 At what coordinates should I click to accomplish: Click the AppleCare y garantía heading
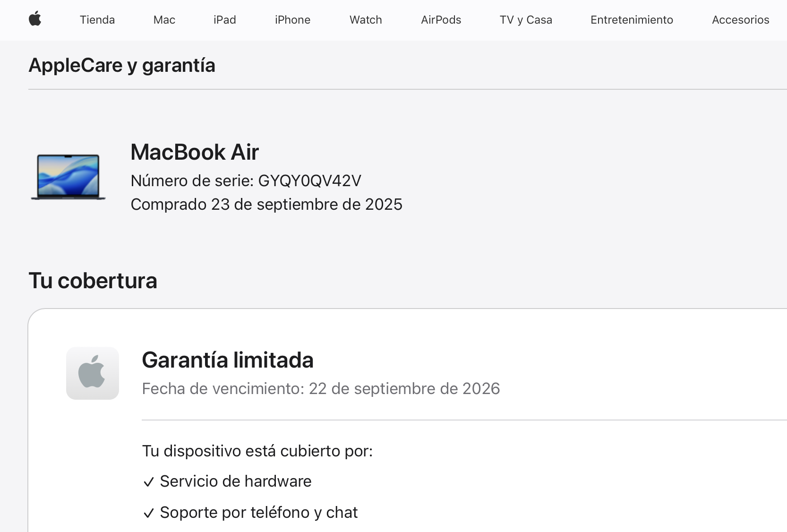[122, 65]
